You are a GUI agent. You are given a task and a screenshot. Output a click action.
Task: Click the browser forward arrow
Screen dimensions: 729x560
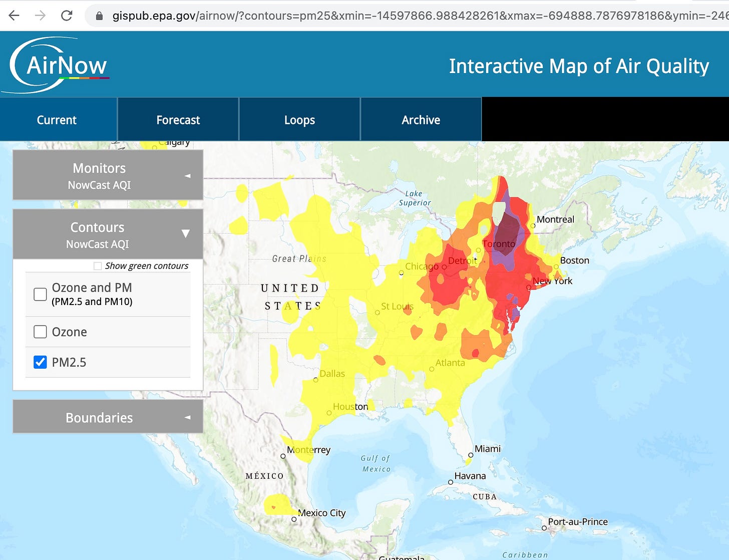[40, 16]
